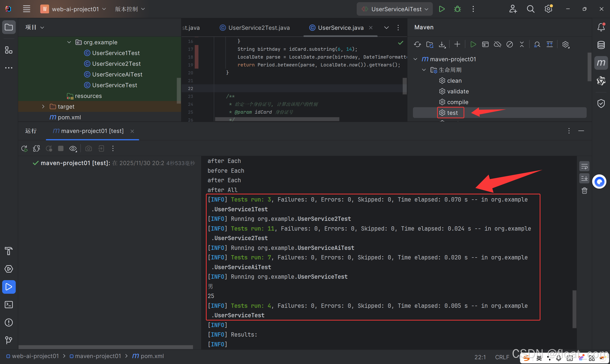Viewport: 610px width, 364px height.
Task: Reload all Maven projects icon
Action: pos(417,44)
